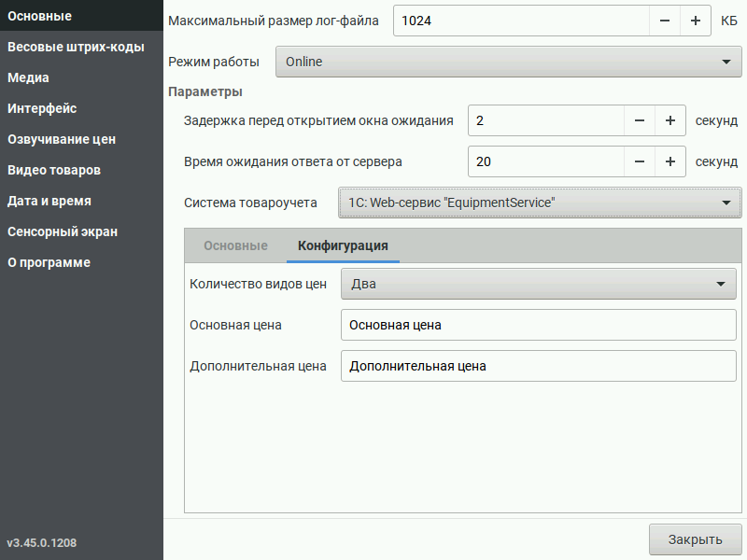This screenshot has width=747, height=560.
Task: Click the Основная цена text field
Action: tap(539, 325)
